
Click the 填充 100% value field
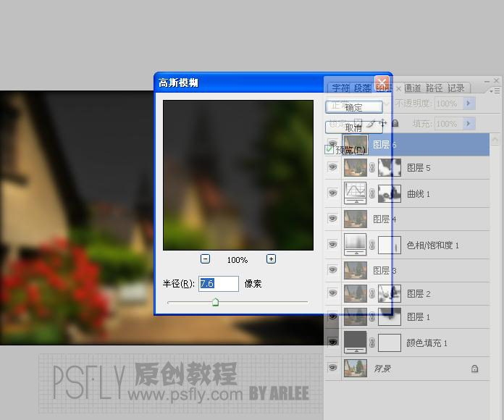449,123
